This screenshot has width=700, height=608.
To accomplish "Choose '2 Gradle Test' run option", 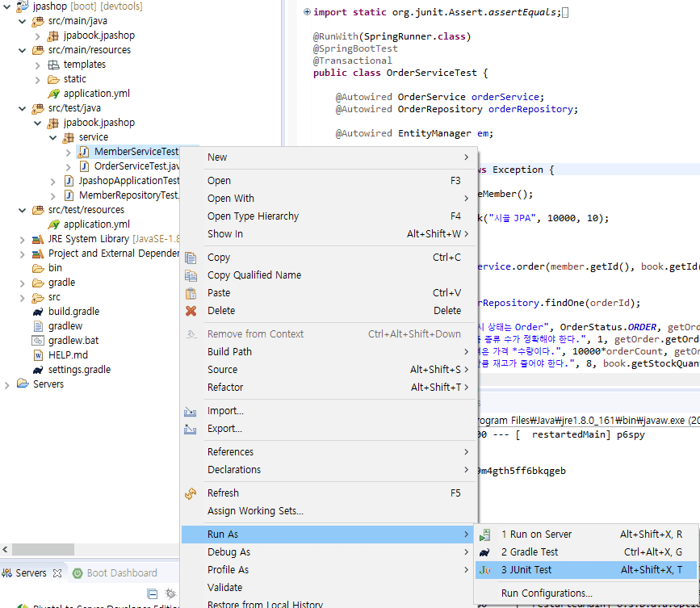I will 585,551.
